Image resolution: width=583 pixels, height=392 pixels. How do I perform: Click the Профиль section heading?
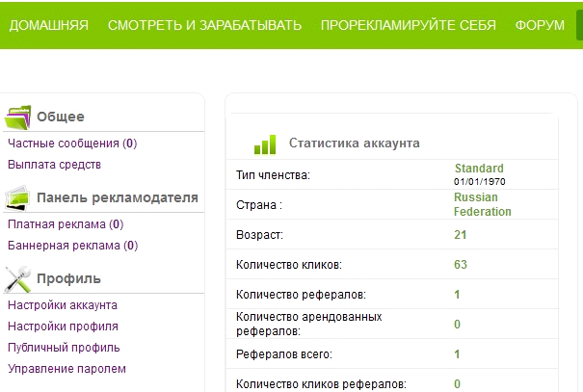pyautogui.click(x=68, y=278)
